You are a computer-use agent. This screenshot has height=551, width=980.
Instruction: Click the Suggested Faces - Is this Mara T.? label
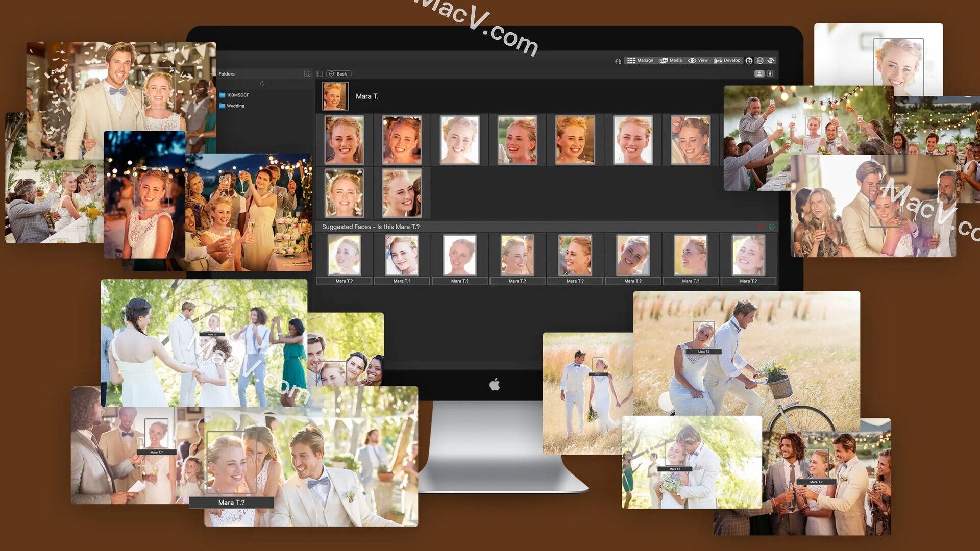(371, 227)
